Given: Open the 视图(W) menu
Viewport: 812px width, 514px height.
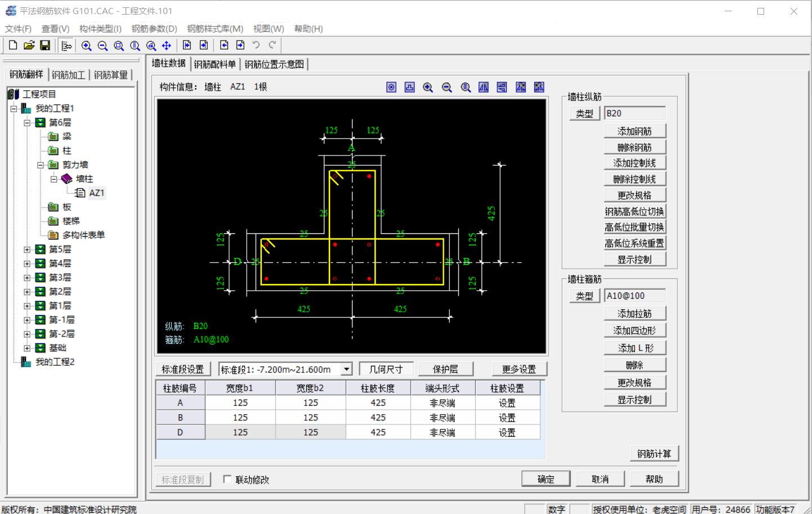Looking at the screenshot, I should [267, 29].
